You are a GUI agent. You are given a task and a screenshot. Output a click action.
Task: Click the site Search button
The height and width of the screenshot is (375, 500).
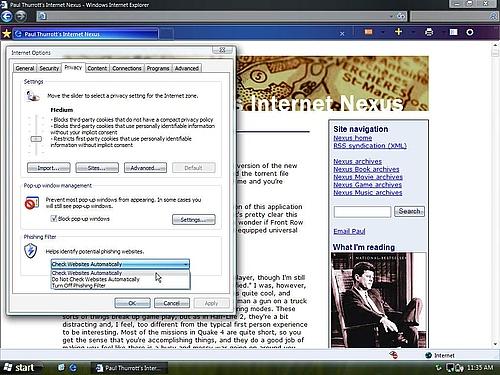coord(409,211)
